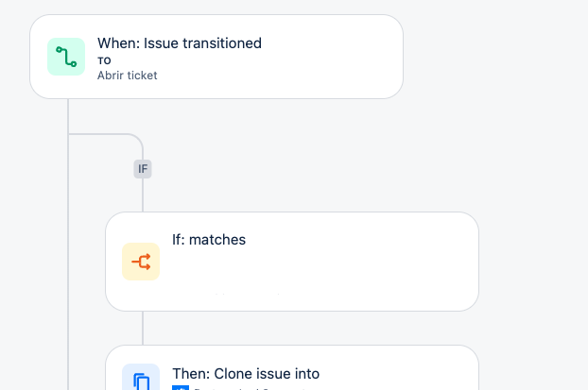The width and height of the screenshot is (588, 390).
Task: Click the 'Abrir ticket' status text
Action: point(127,76)
